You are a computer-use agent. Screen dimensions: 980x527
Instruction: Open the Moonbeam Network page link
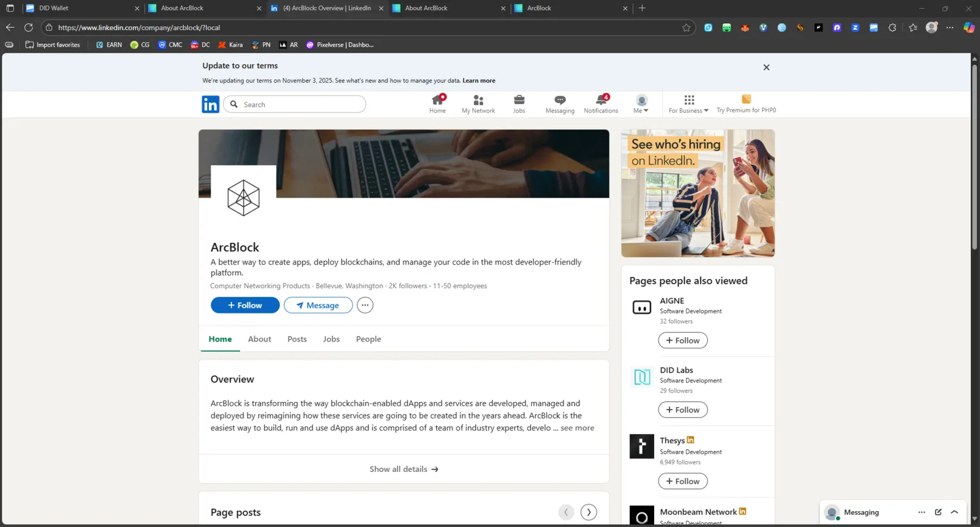[x=698, y=512]
